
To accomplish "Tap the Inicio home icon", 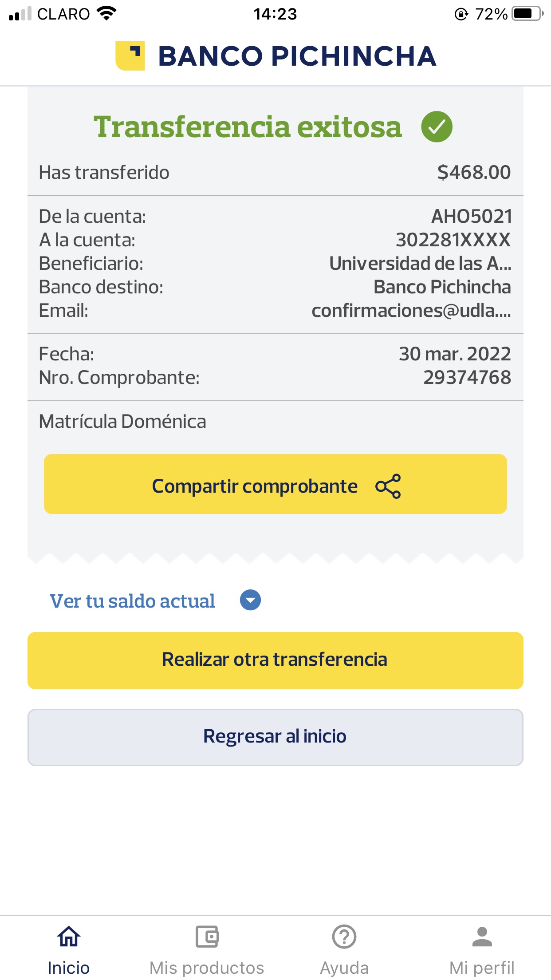I will pos(69,937).
